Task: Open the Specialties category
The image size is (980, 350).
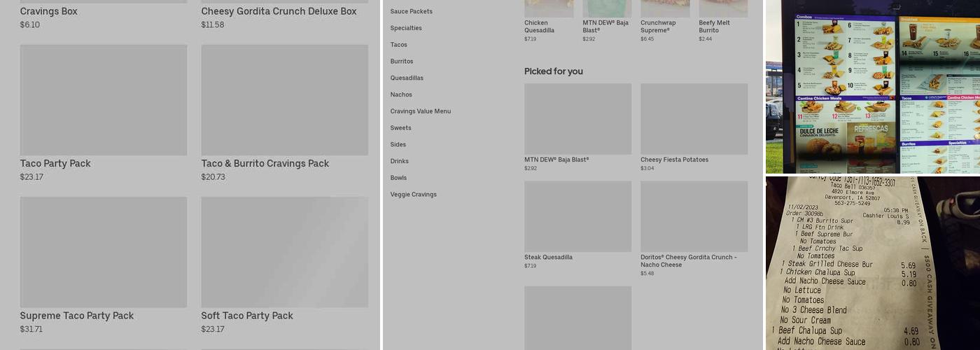Action: (x=406, y=28)
